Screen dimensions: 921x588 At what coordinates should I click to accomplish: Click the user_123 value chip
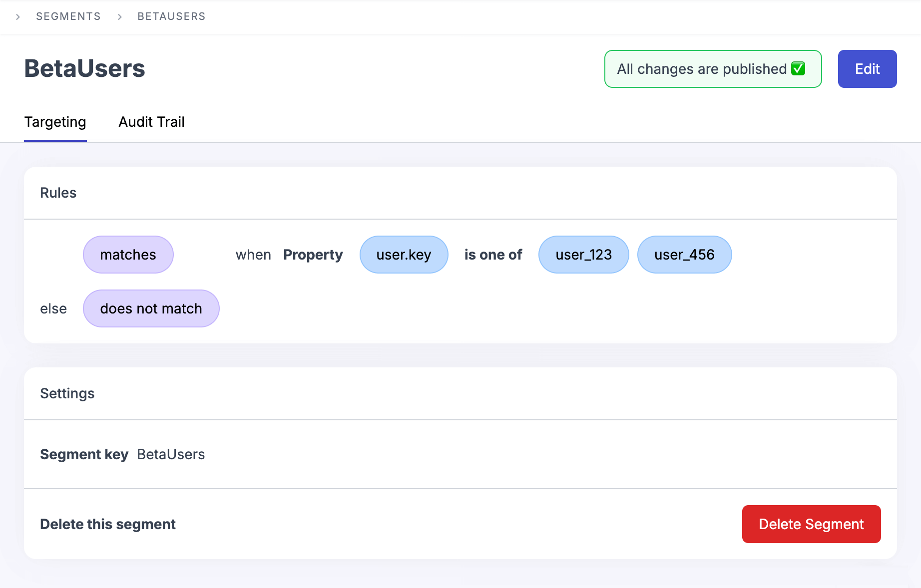pyautogui.click(x=583, y=255)
